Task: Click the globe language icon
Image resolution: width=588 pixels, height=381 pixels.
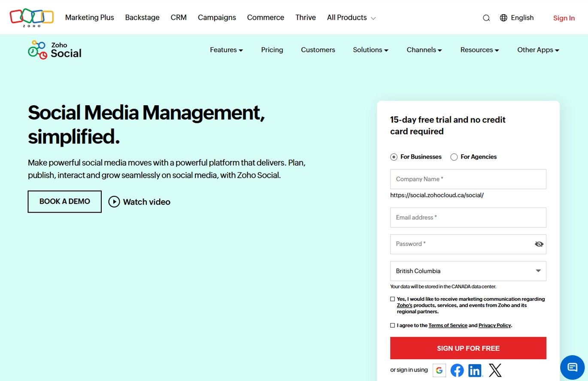Action: click(503, 18)
